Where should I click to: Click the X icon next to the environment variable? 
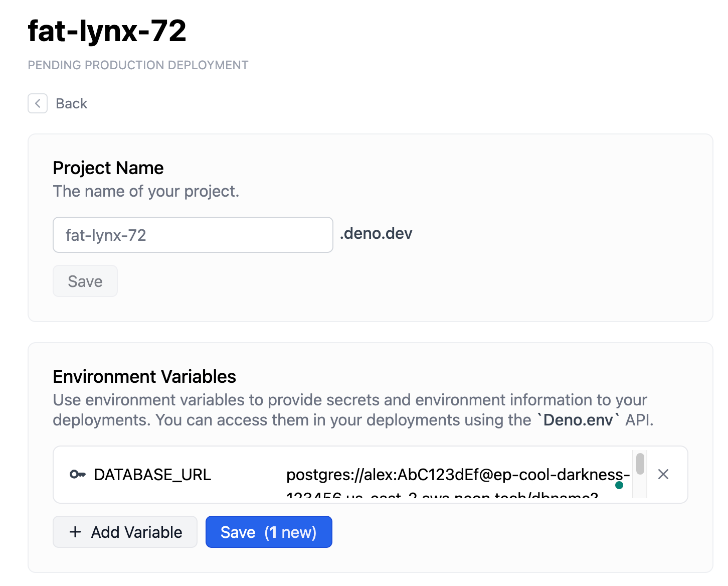[x=663, y=474]
